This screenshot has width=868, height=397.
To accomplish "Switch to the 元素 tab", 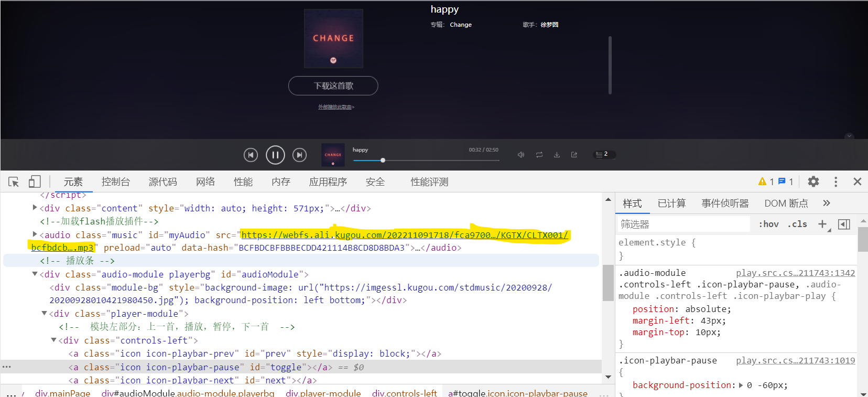I will click(x=73, y=182).
